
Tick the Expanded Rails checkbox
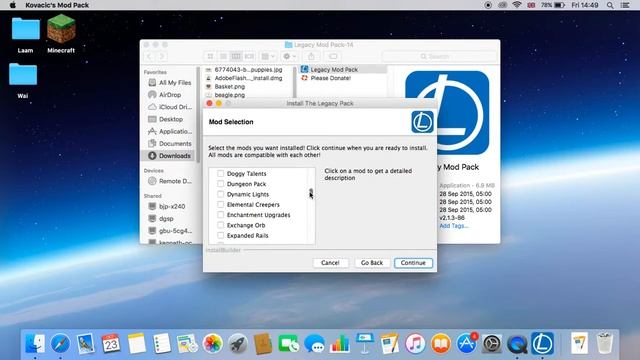click(220, 235)
